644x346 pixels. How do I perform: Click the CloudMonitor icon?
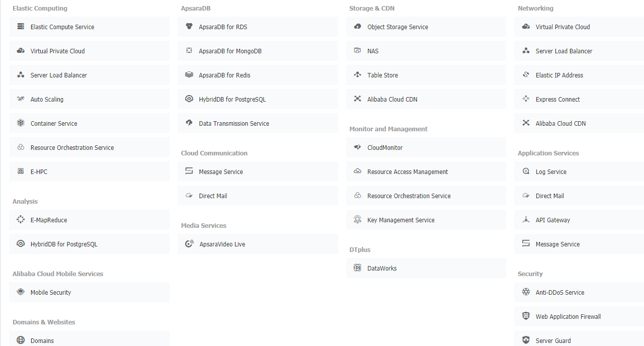(x=358, y=147)
